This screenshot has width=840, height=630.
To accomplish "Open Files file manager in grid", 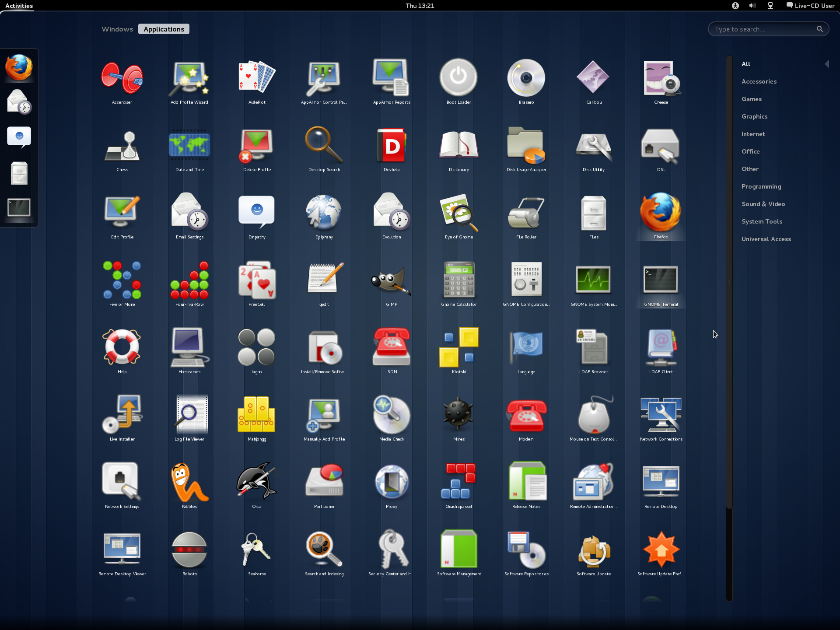I will pos(594,217).
